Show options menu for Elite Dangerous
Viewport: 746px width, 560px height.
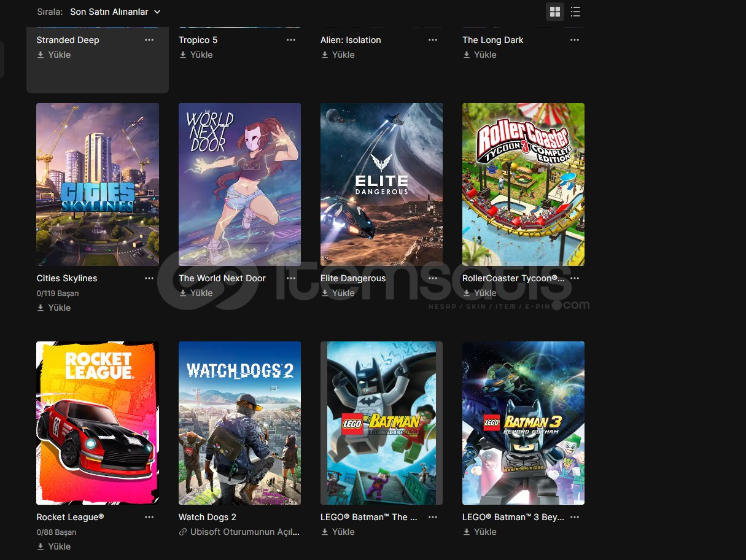click(x=433, y=278)
